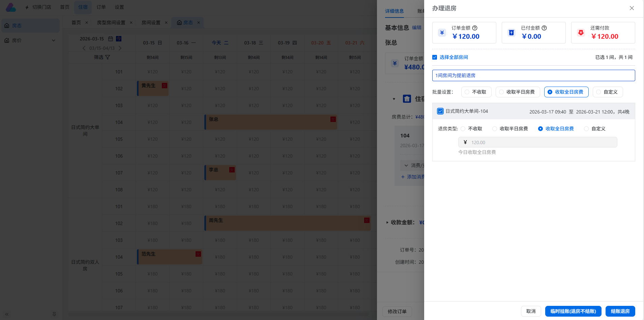This screenshot has width=644, height=320.
Task: Click the red 还需付款 payment icon
Action: coord(581,33)
